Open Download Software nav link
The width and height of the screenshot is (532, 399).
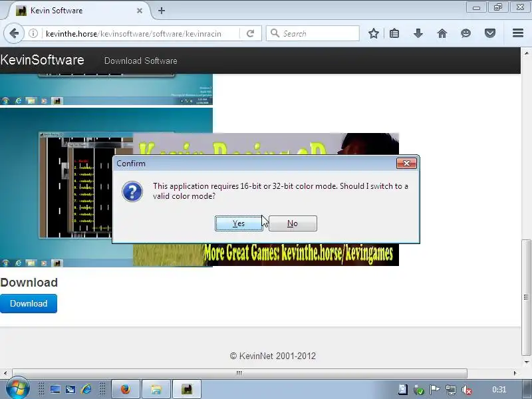(x=141, y=61)
